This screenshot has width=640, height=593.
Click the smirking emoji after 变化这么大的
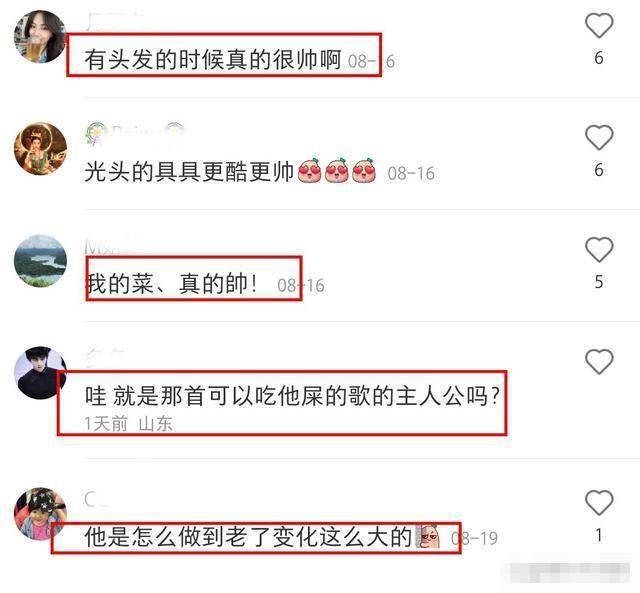pyautogui.click(x=428, y=536)
